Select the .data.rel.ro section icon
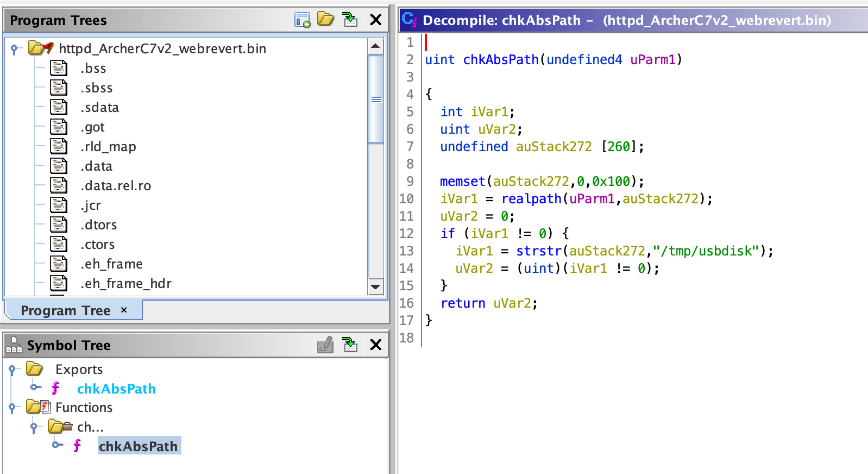 tap(59, 185)
